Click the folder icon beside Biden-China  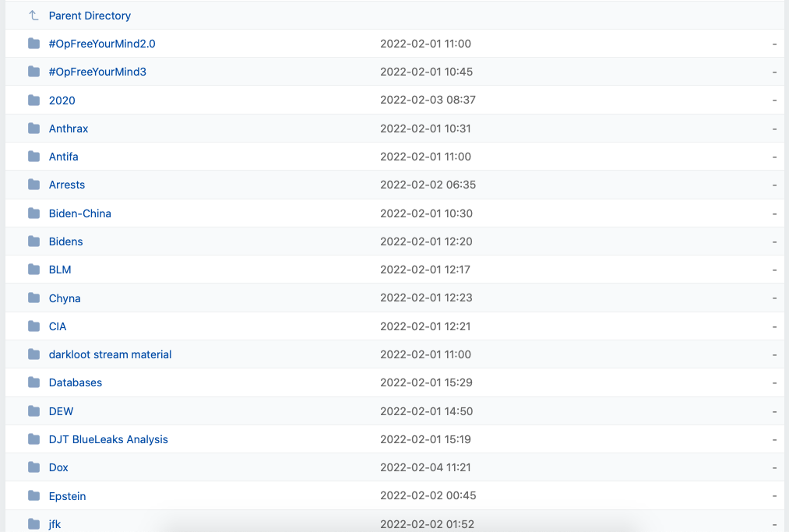[33, 213]
